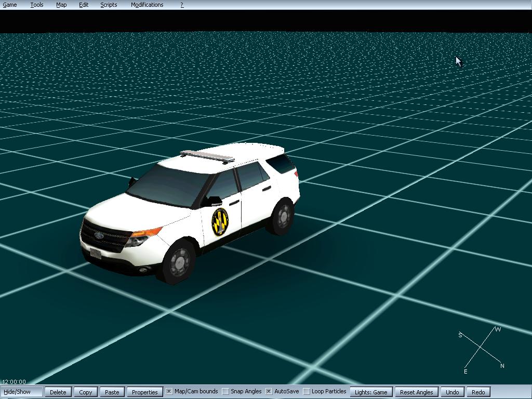Open the Scripts menu

click(109, 5)
